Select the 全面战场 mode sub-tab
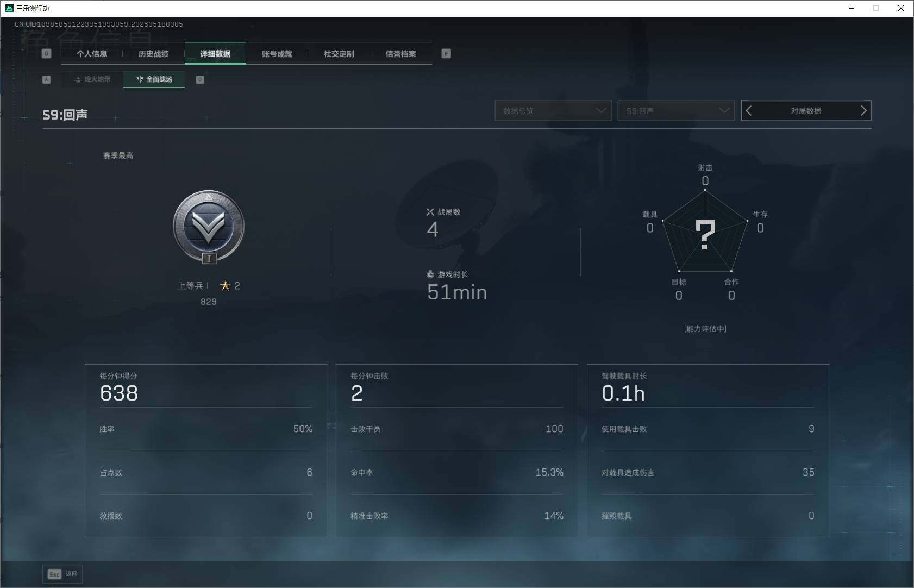The image size is (914, 588). [x=154, y=79]
